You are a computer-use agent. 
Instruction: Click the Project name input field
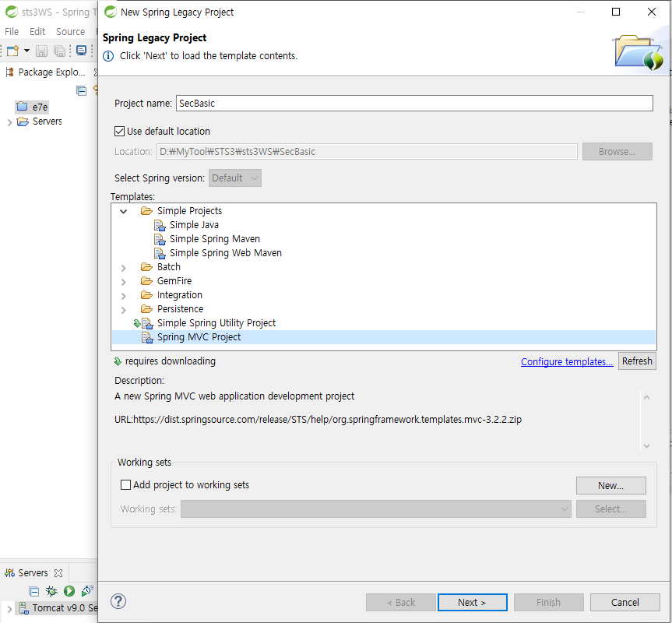pos(414,104)
